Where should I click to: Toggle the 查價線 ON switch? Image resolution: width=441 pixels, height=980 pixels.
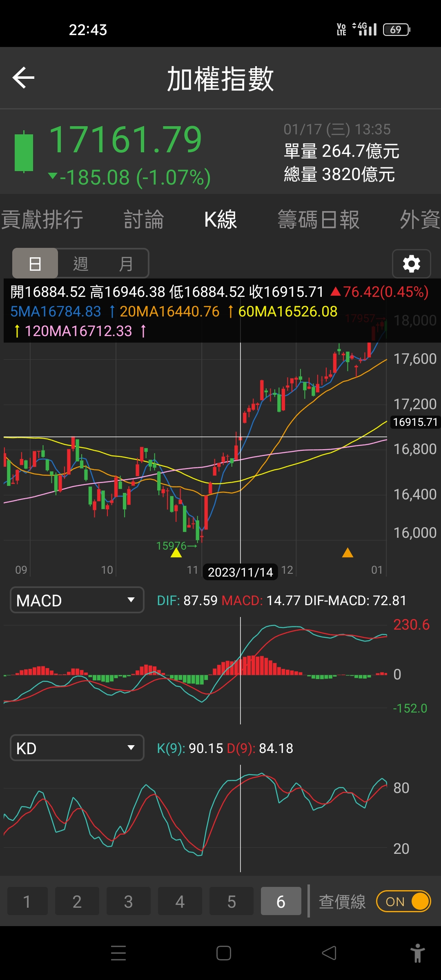point(403,901)
